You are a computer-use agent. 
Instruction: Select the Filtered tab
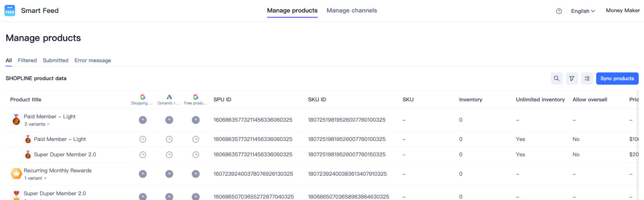pyautogui.click(x=27, y=61)
